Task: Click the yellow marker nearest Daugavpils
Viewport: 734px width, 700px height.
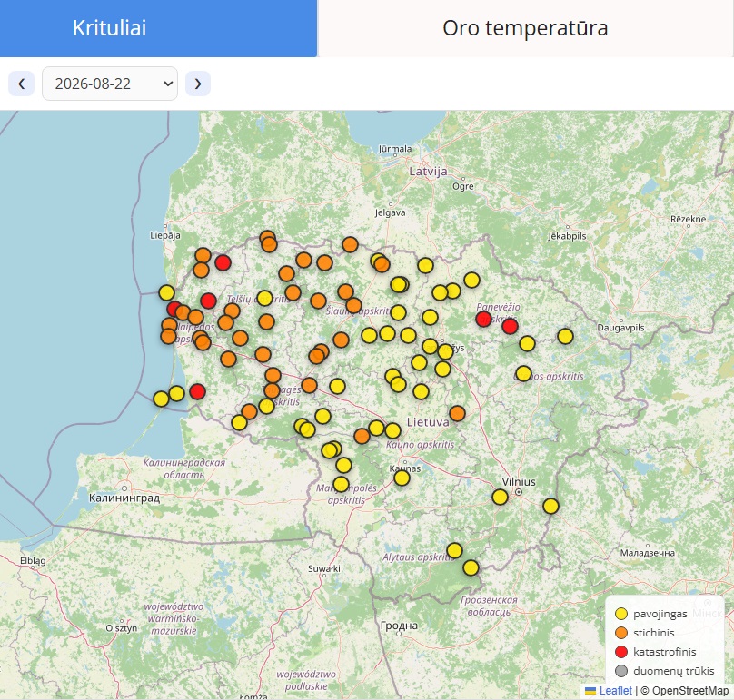Action: click(x=565, y=336)
